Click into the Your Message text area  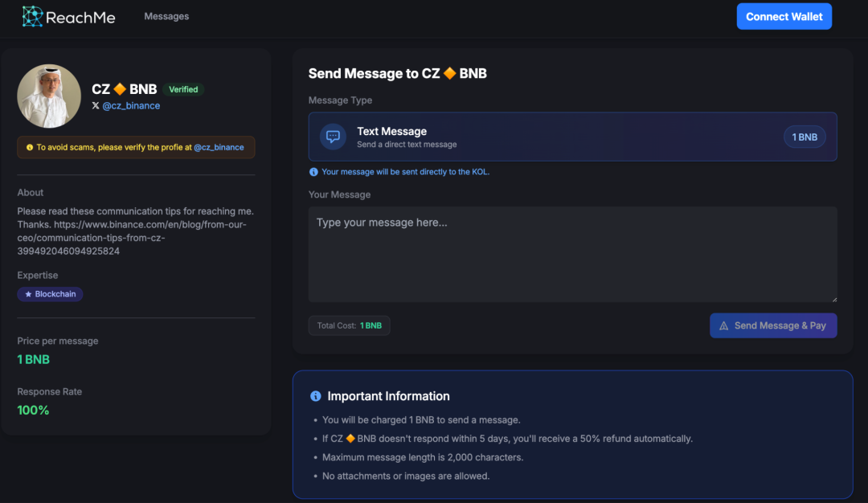click(572, 254)
